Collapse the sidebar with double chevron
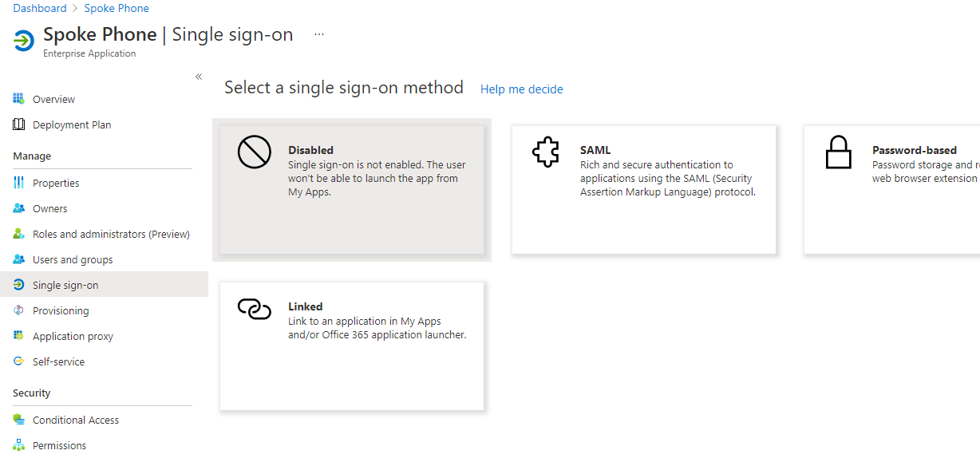 click(x=199, y=77)
